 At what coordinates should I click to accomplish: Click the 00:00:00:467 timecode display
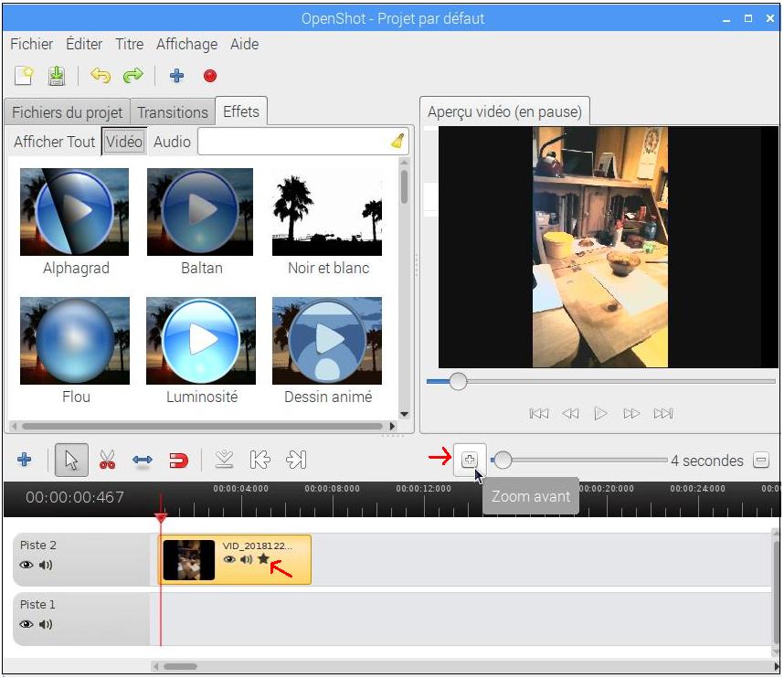75,497
